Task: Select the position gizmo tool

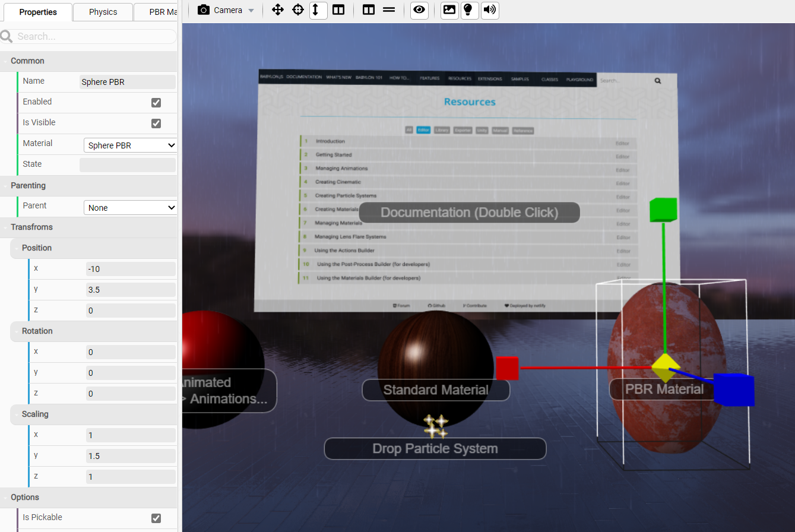Action: 278,9
